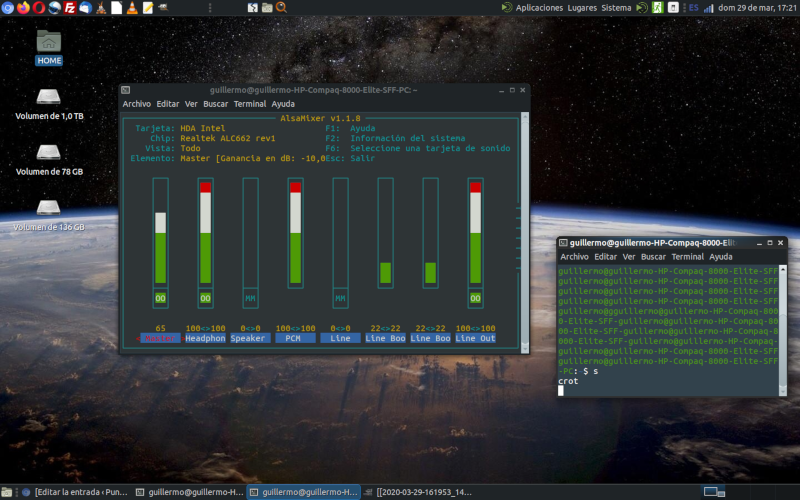
Task: Open Archivo menu in AlsaMixer terminal
Action: tap(136, 104)
